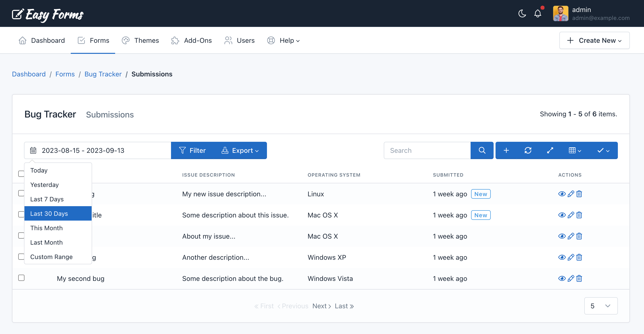
Task: View the My second bug submission with eye icon
Action: pyautogui.click(x=562, y=278)
